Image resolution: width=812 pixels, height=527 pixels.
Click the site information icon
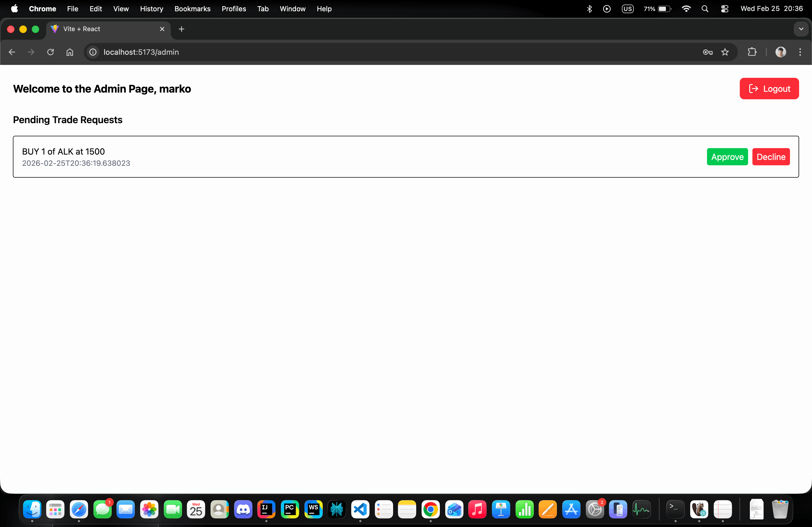(x=93, y=52)
